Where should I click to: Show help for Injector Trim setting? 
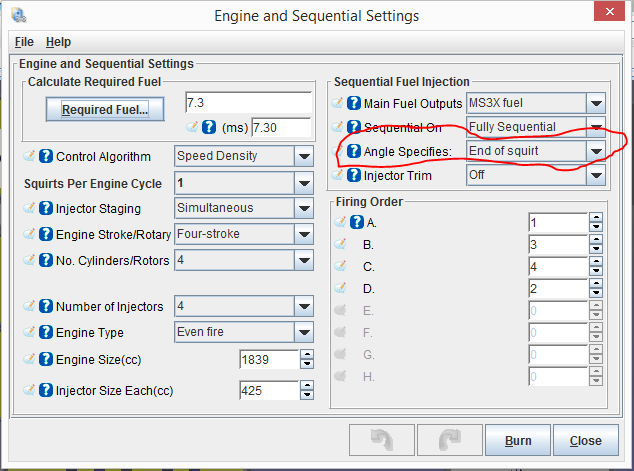tap(354, 175)
